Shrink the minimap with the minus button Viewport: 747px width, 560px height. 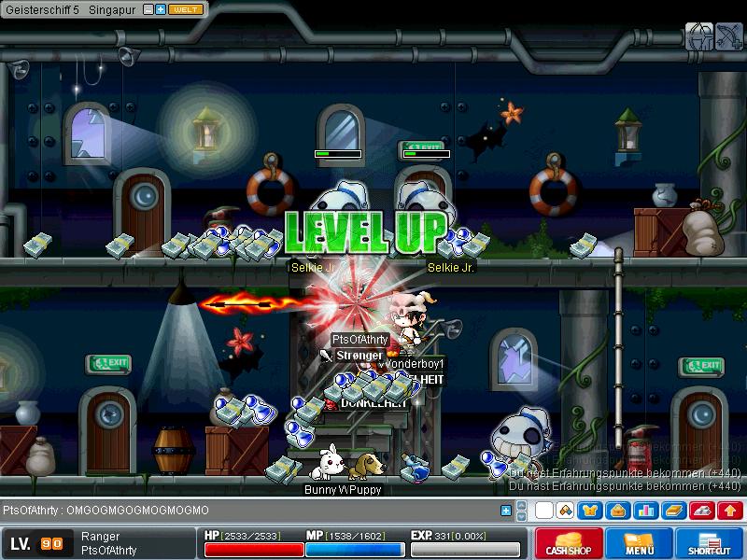[x=148, y=8]
